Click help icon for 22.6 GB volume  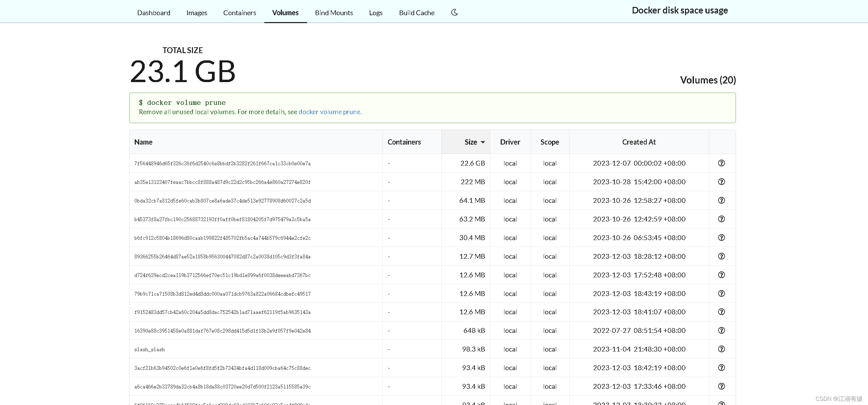[721, 163]
